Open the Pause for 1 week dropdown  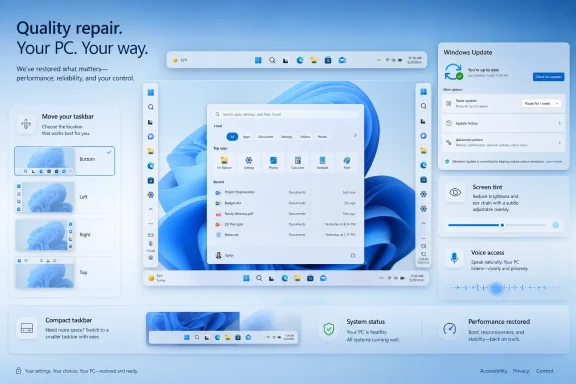[542, 104]
